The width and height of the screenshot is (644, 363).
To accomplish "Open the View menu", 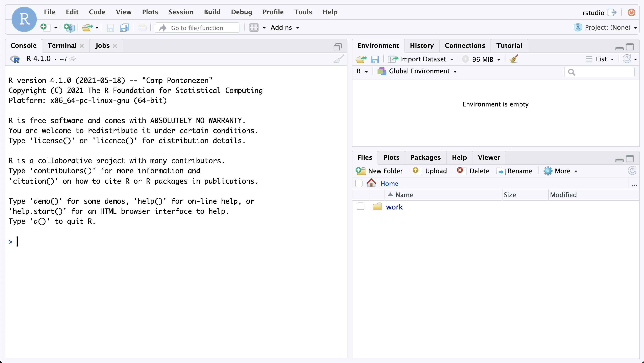I will click(x=124, y=12).
